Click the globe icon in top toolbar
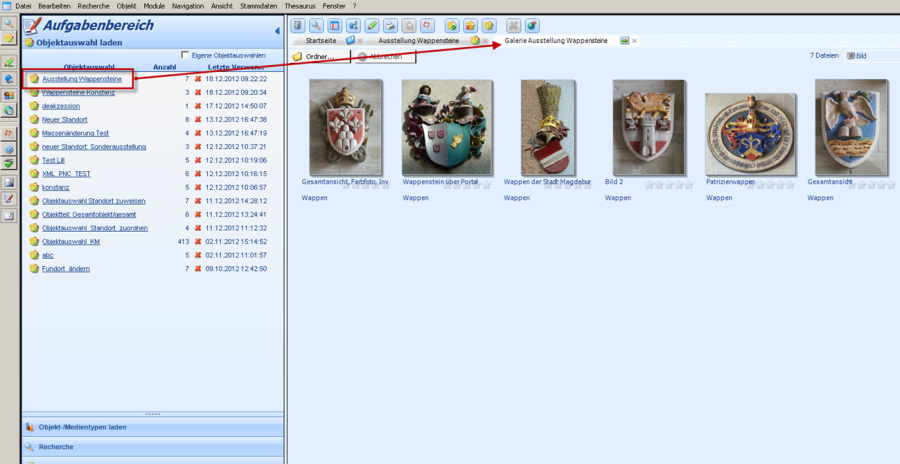 tap(532, 25)
